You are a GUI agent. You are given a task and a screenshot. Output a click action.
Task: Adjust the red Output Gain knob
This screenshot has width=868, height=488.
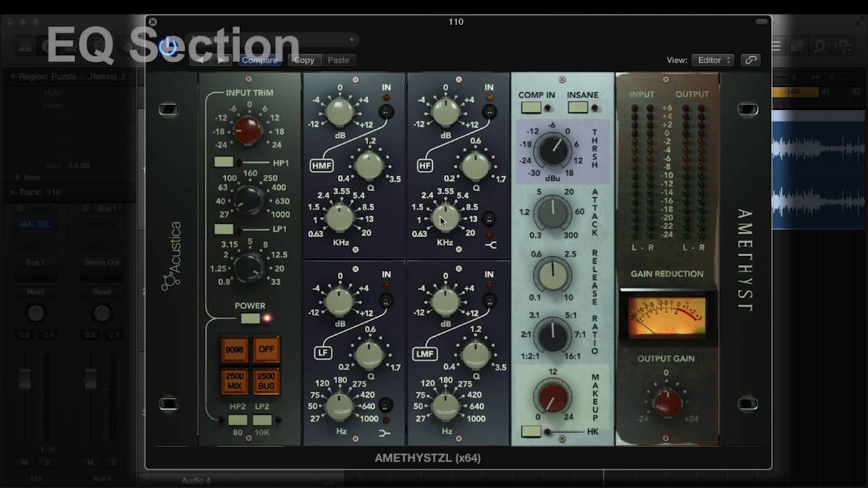pos(666,403)
